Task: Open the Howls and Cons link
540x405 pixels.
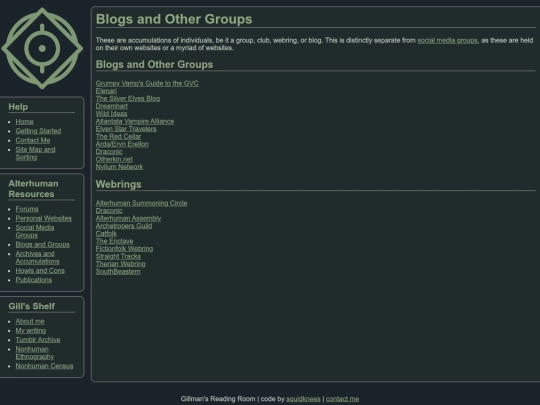Action: click(40, 271)
